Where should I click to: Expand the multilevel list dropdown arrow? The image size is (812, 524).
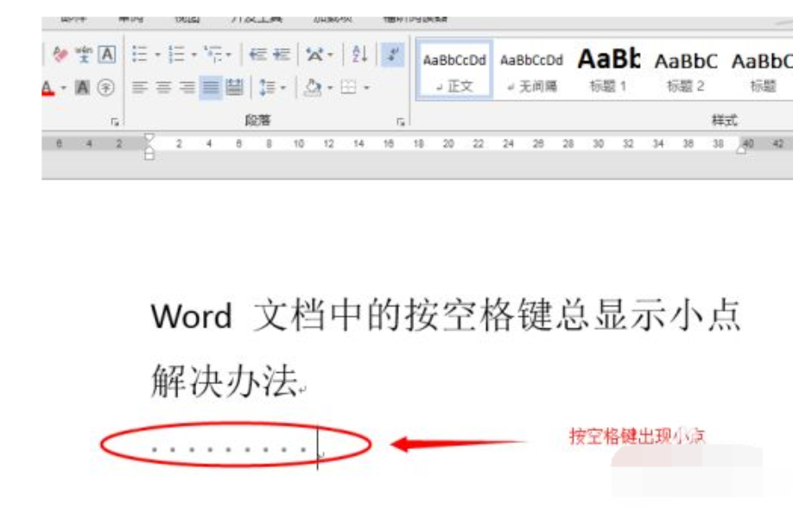(x=229, y=54)
